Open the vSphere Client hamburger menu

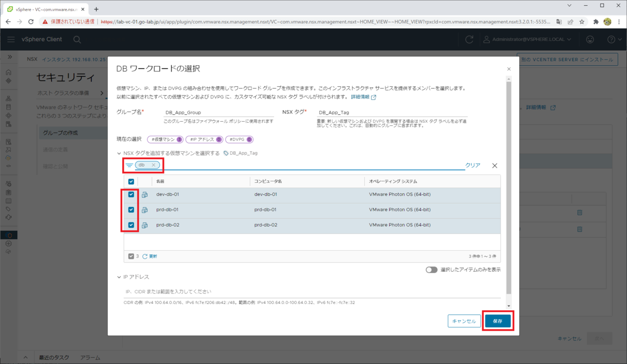click(x=11, y=39)
